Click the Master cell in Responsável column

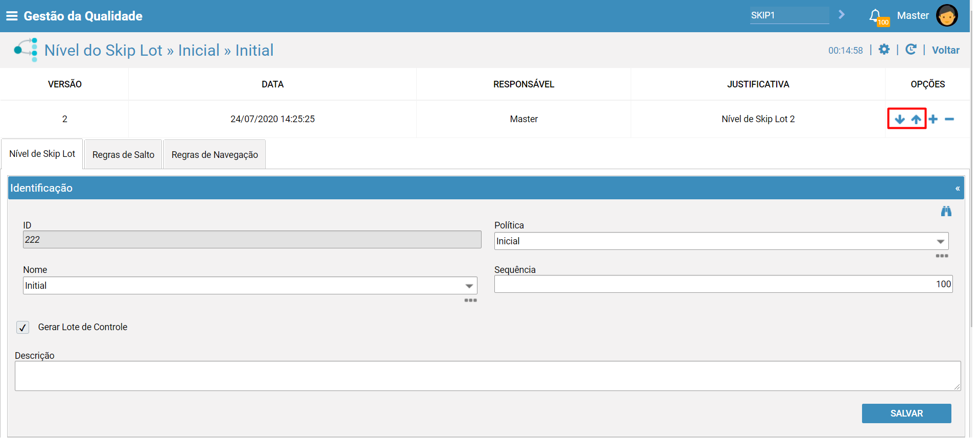523,119
